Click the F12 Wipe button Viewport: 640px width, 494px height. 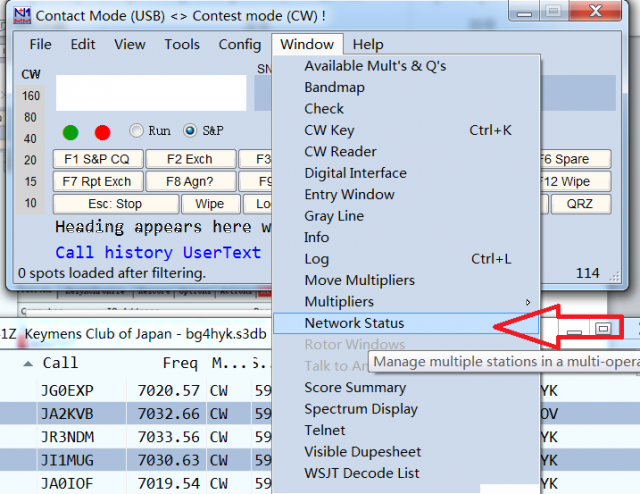[x=576, y=181]
